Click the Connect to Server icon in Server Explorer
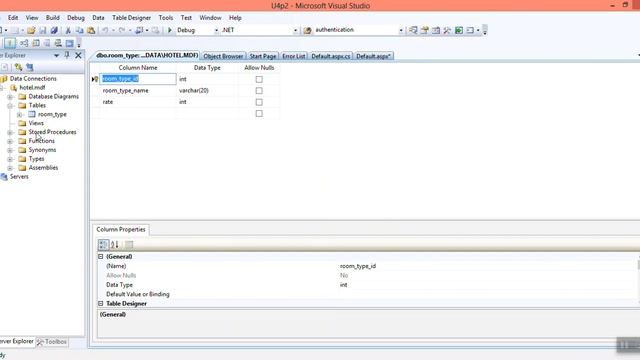 [30, 67]
